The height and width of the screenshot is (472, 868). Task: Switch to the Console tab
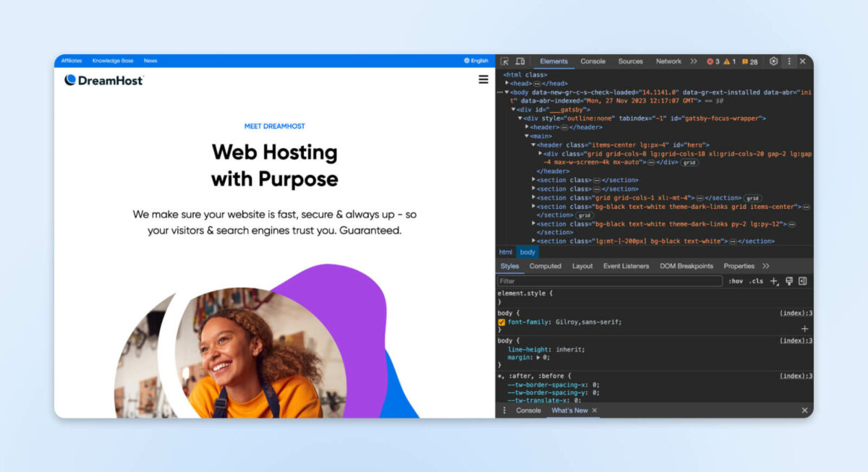pyautogui.click(x=592, y=61)
